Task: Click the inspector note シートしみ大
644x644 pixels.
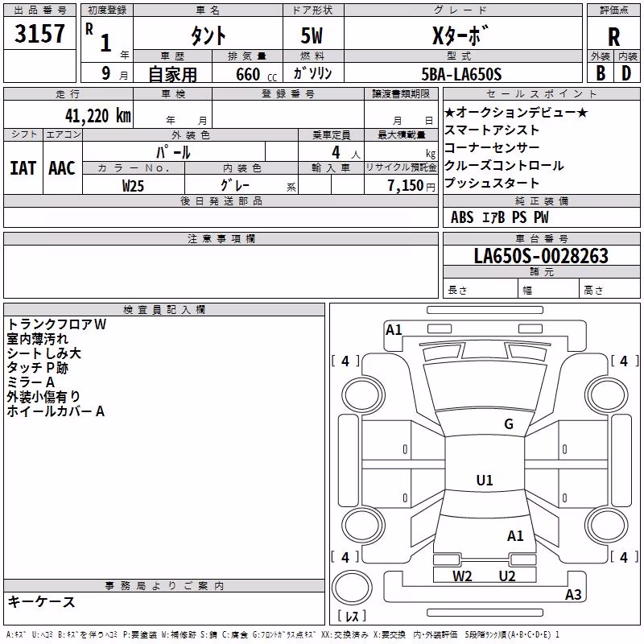Action: (x=44, y=353)
